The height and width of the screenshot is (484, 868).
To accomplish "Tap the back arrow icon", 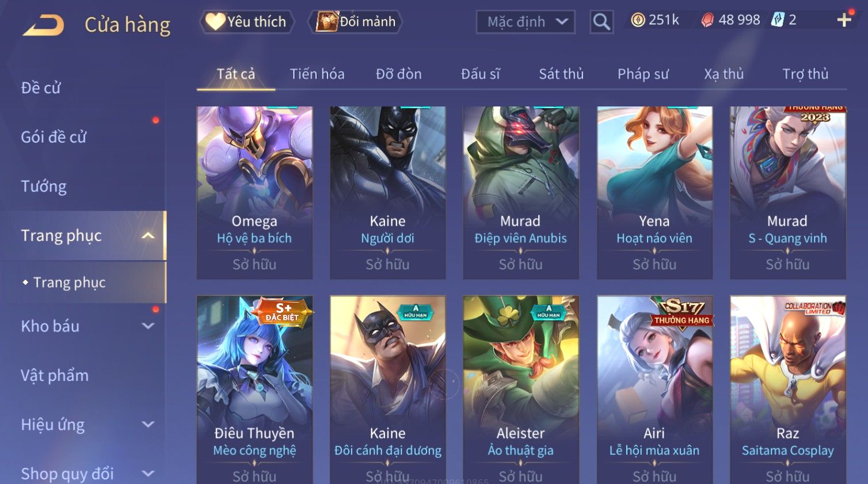I will point(43,25).
